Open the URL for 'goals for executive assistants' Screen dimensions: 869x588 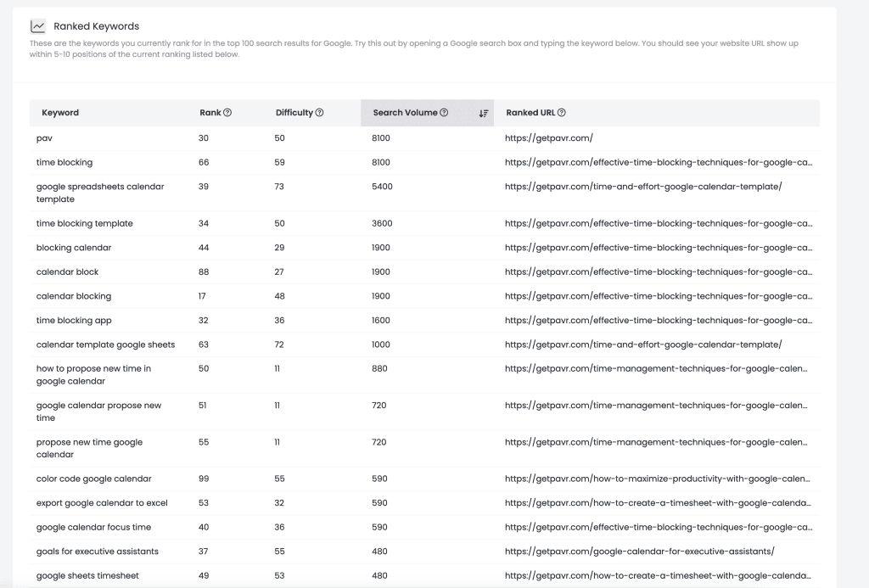click(x=640, y=552)
